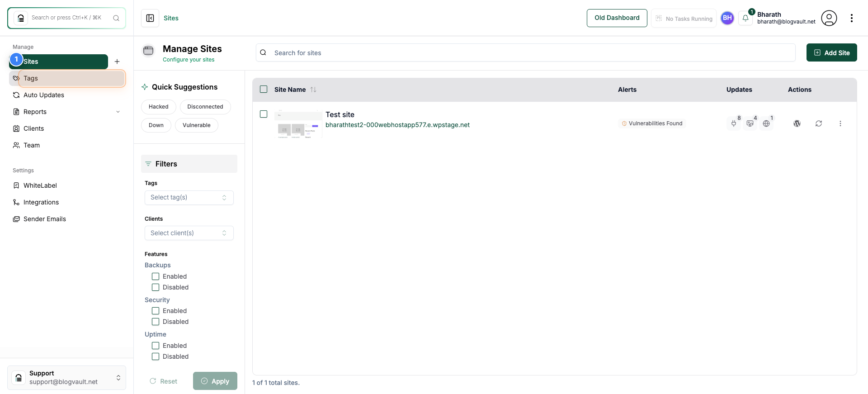Select all sites with header checkbox
The height and width of the screenshot is (394, 868).
(x=264, y=89)
